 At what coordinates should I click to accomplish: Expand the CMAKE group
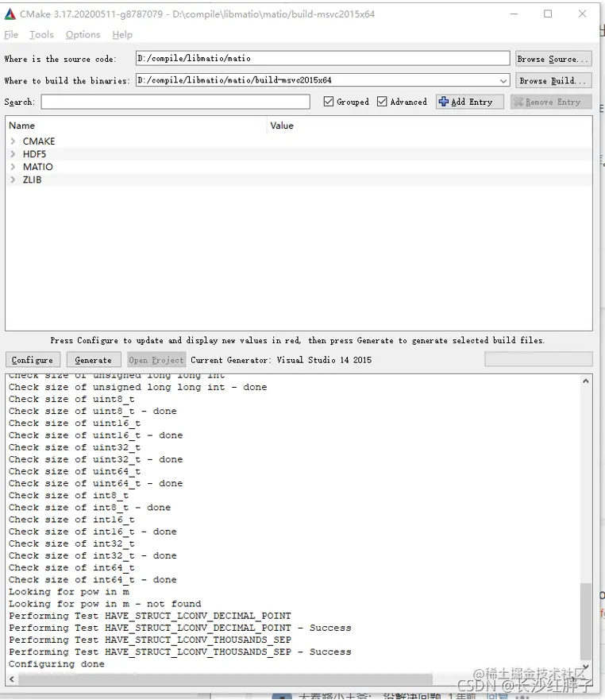coord(13,141)
